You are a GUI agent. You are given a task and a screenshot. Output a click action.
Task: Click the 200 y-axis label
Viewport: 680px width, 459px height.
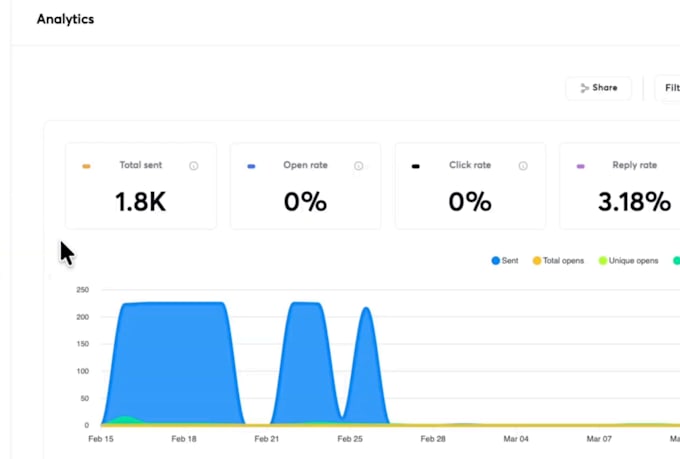coord(82,317)
